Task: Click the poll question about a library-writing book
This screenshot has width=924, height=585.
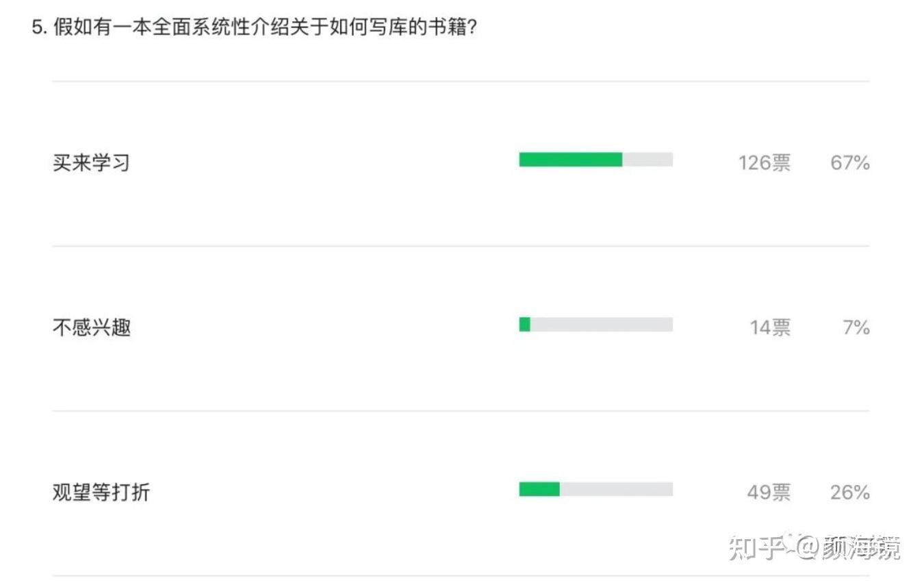Action: (x=264, y=28)
